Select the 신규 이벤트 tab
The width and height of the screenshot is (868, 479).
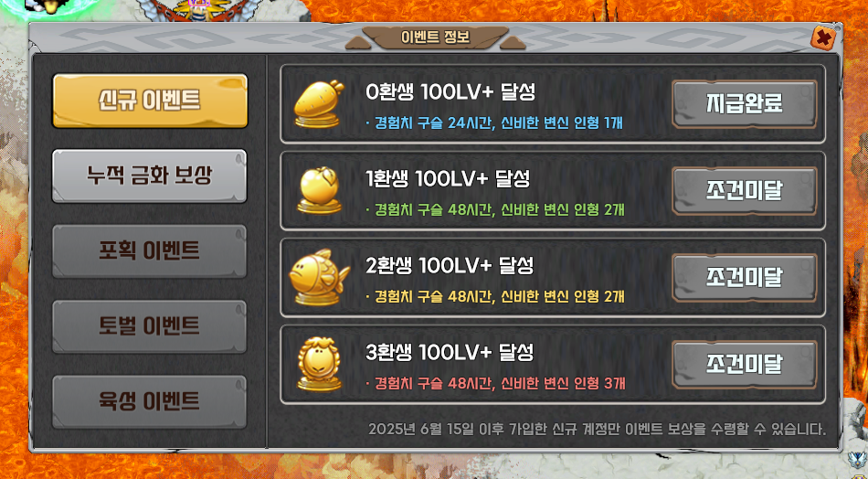pyautogui.click(x=150, y=101)
